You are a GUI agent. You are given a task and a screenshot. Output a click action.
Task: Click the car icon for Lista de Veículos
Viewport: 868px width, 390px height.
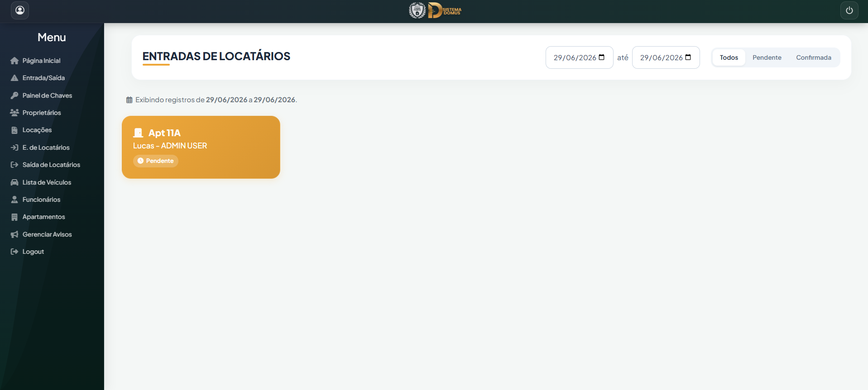pos(14,182)
